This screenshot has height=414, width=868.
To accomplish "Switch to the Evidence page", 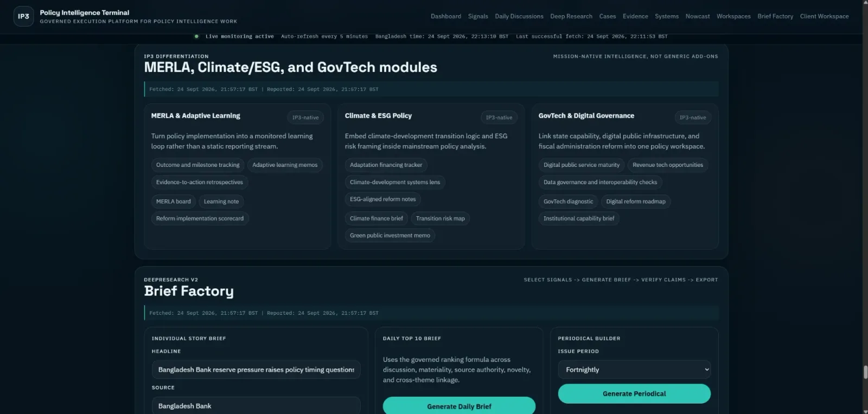I will coord(635,16).
